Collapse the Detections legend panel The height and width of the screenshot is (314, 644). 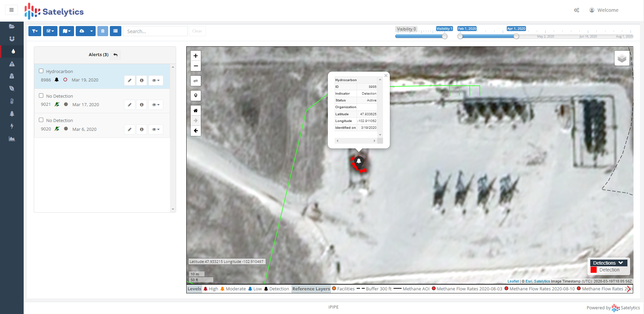click(x=621, y=263)
